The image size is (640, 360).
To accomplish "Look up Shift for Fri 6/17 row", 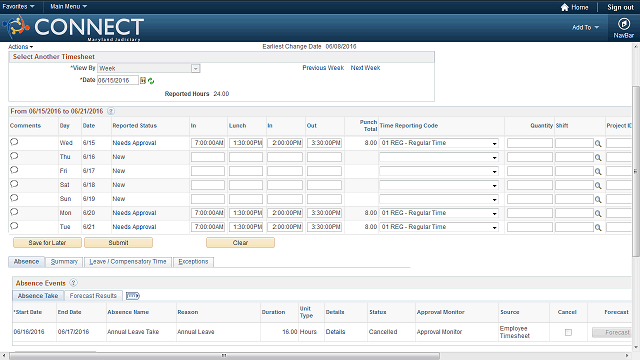I will point(598,171).
